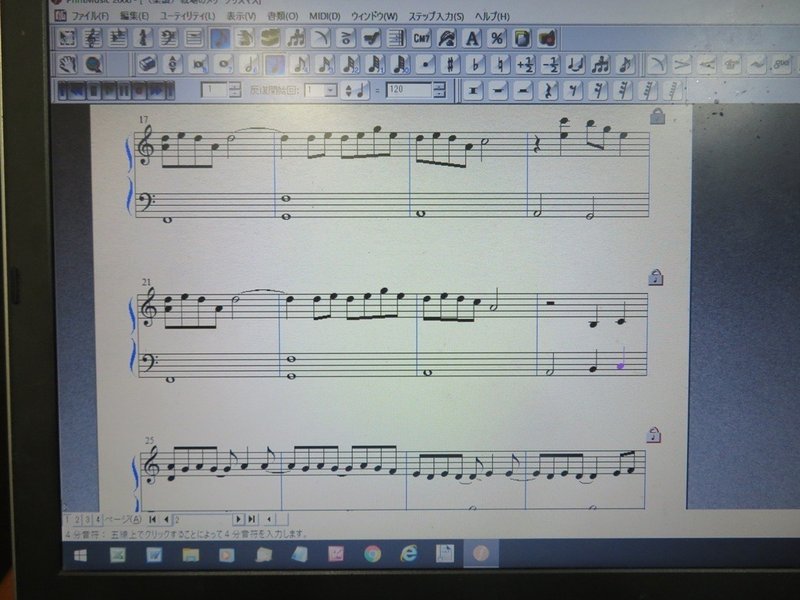
Task: Choose the Key Signature tool
Action: 118,38
